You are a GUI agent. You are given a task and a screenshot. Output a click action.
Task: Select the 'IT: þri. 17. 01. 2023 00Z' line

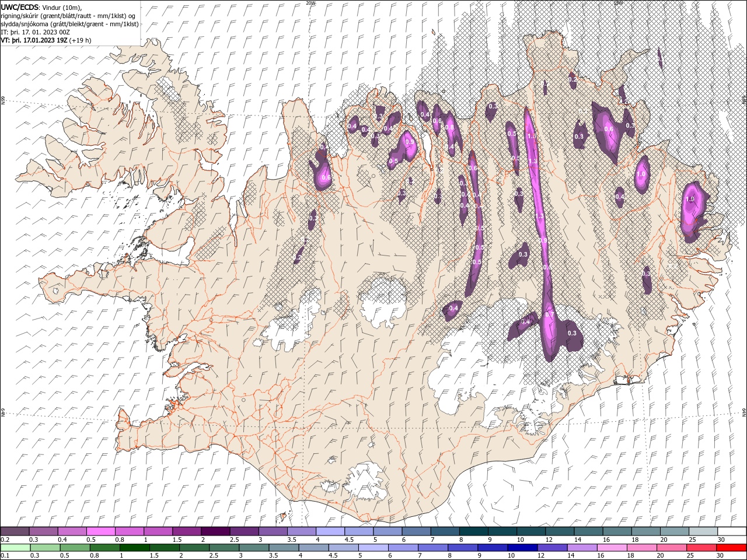coord(34,32)
